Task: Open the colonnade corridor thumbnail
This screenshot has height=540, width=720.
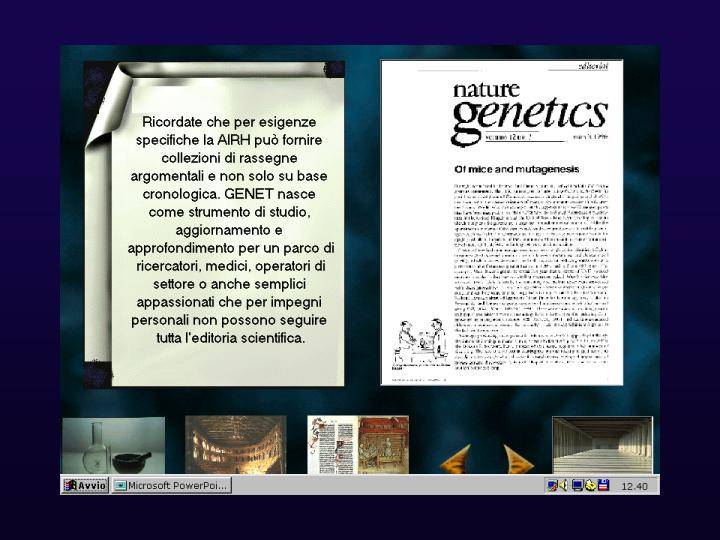Action: click(x=602, y=444)
